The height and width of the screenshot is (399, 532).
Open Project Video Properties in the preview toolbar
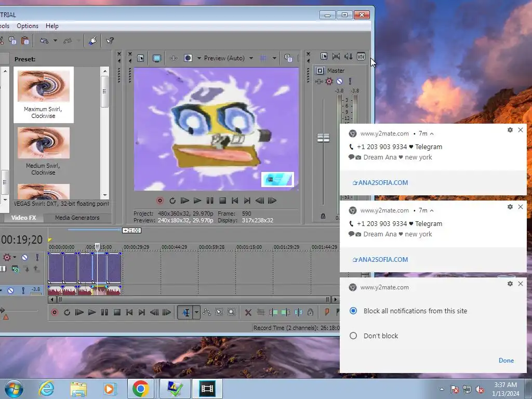pos(140,58)
